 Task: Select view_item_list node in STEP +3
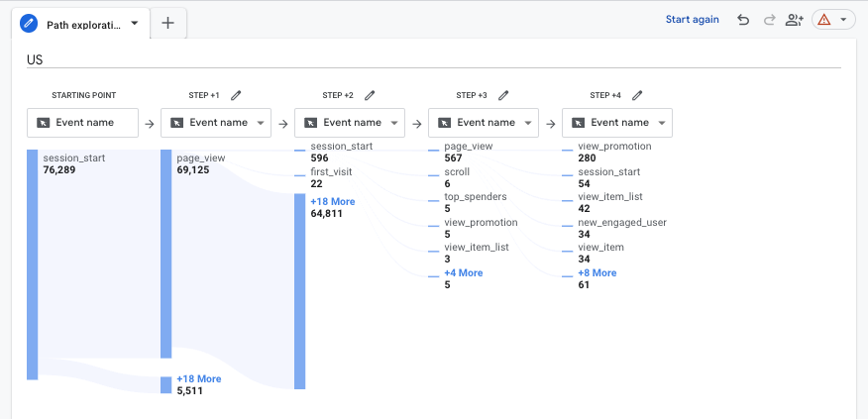476,253
